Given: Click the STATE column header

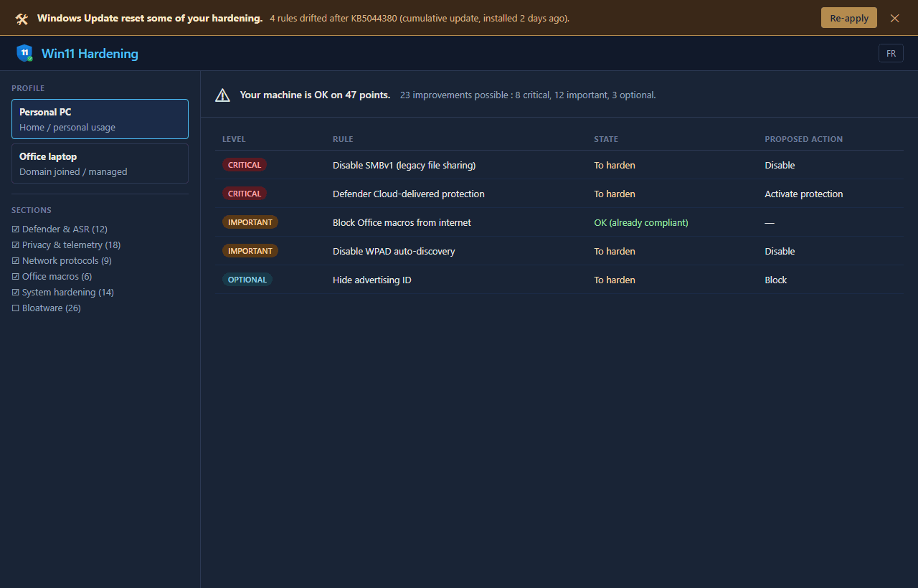Looking at the screenshot, I should 606,139.
